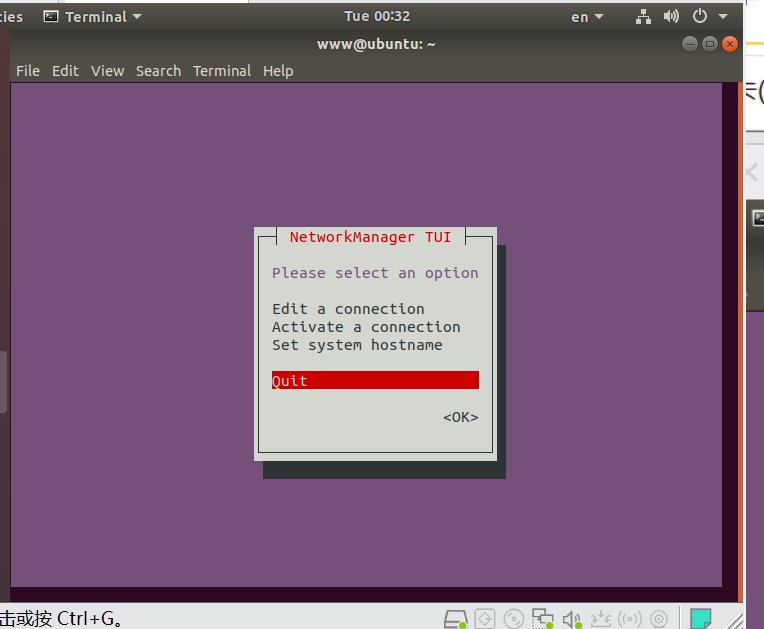Open the en input language dropdown
The width and height of the screenshot is (764, 629).
coord(587,17)
